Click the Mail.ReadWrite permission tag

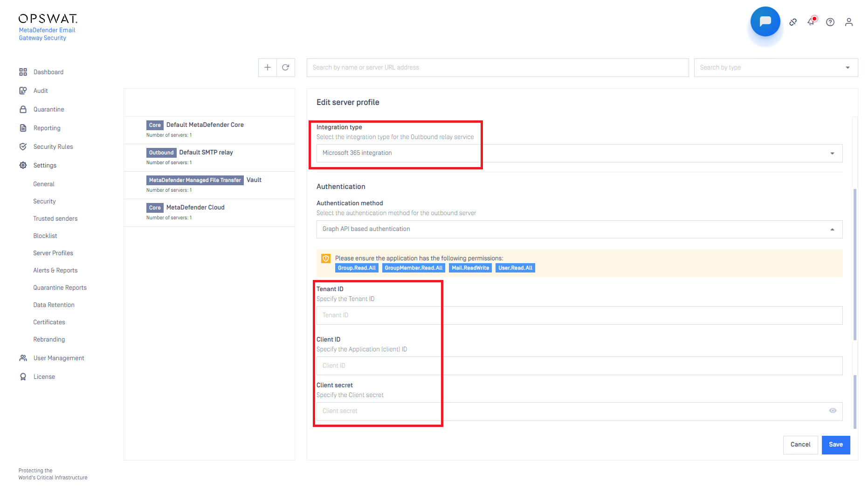tap(470, 268)
